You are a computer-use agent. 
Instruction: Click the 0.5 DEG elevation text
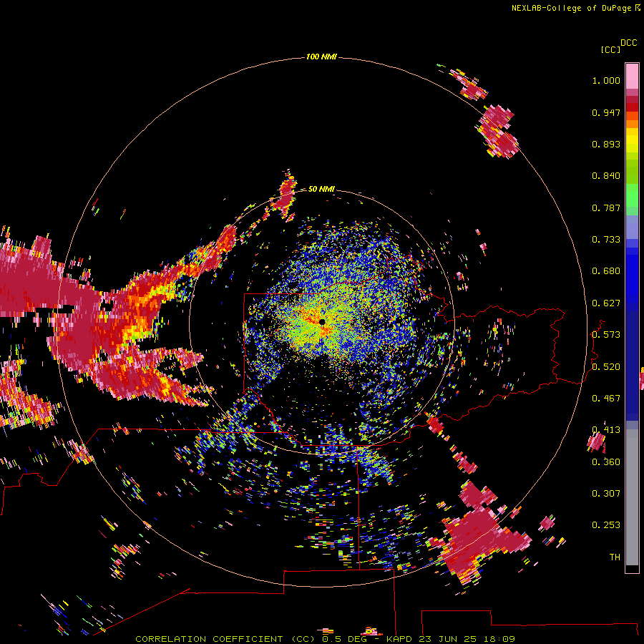click(344, 639)
